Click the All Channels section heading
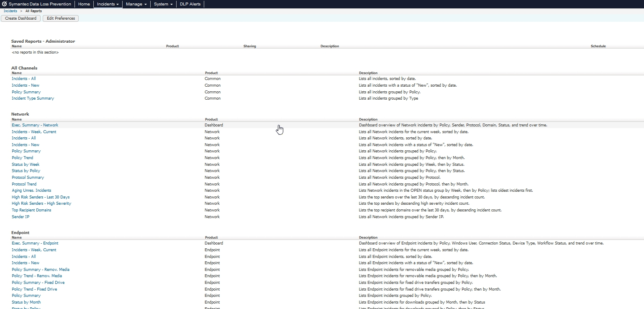Image resolution: width=644 pixels, height=309 pixels. pos(24,68)
